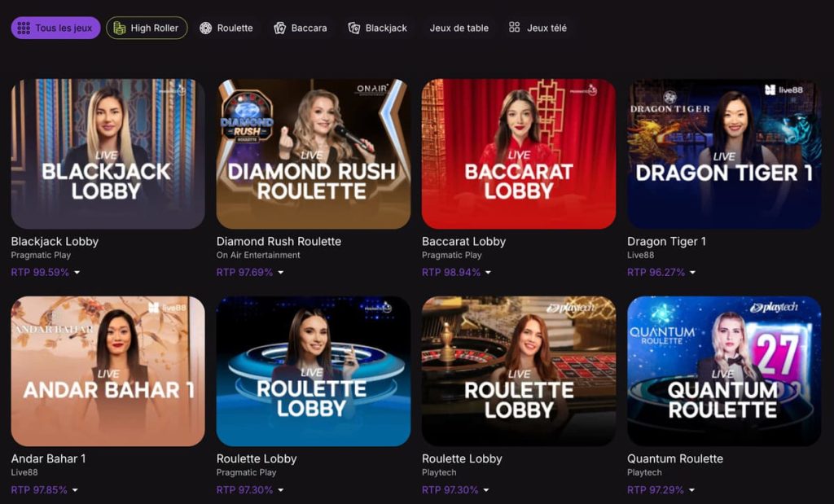Click Playtech under Quantum Roulette
This screenshot has height=504, width=834.
pyautogui.click(x=644, y=472)
